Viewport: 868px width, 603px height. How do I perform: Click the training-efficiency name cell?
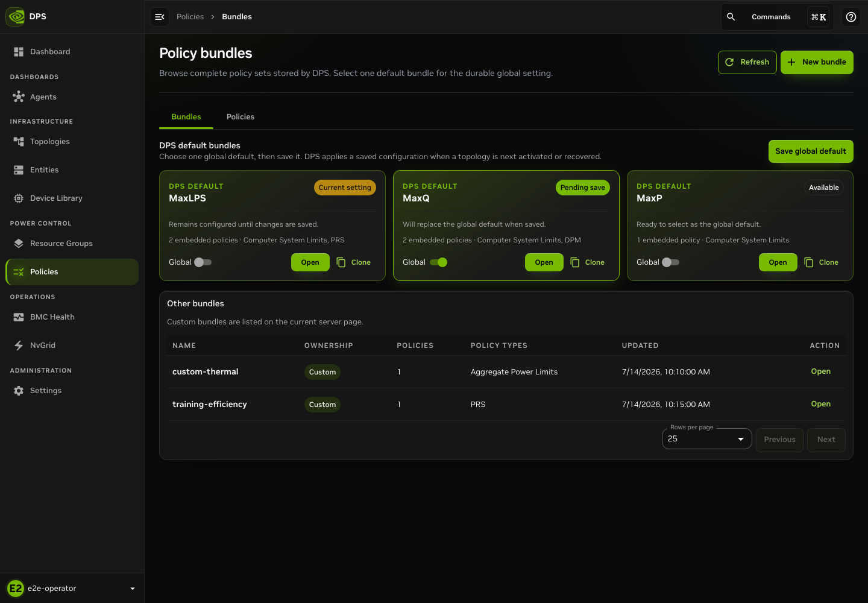210,405
